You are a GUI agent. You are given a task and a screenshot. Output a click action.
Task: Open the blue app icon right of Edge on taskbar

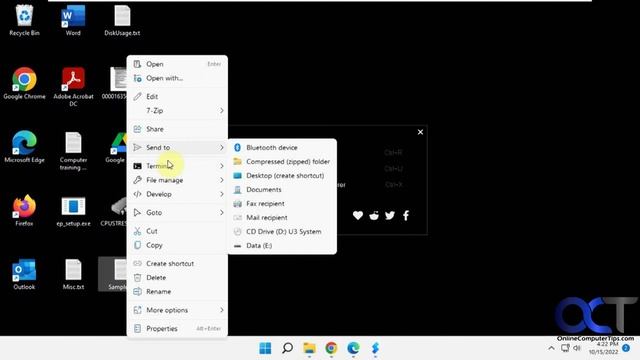[x=375, y=348]
